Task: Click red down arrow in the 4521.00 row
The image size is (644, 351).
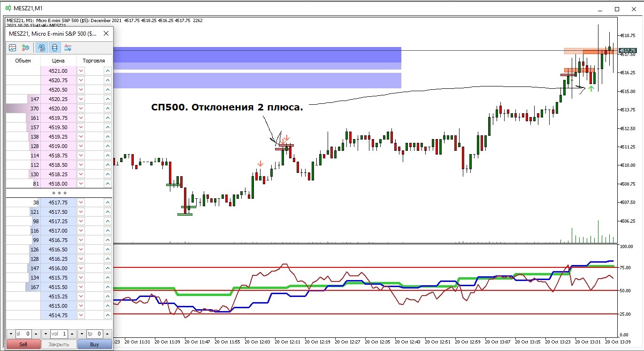Action: coord(81,71)
